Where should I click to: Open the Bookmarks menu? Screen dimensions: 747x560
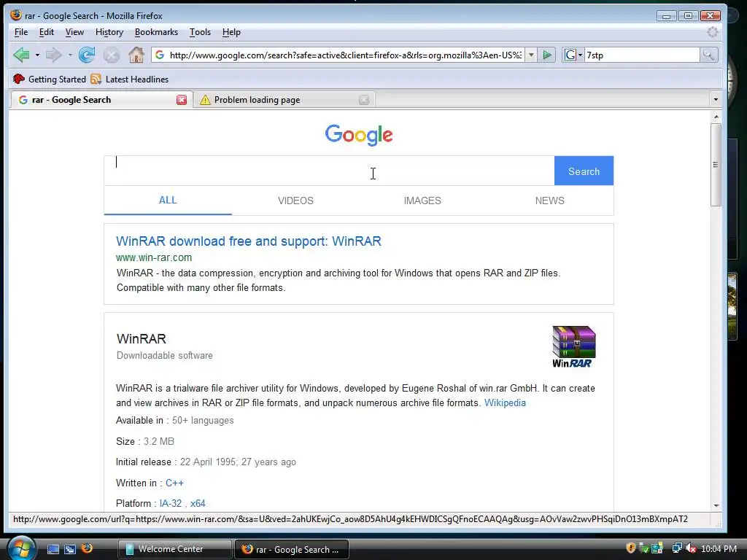coord(156,32)
